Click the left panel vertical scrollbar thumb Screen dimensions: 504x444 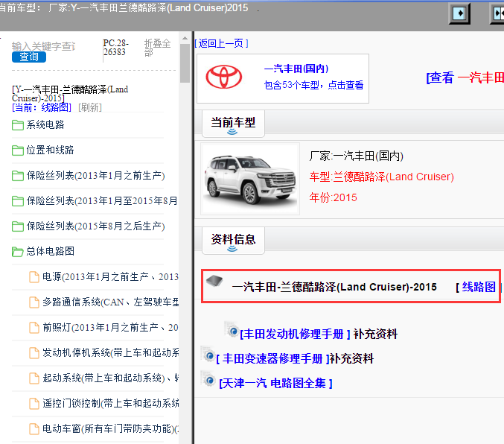[x=185, y=63]
